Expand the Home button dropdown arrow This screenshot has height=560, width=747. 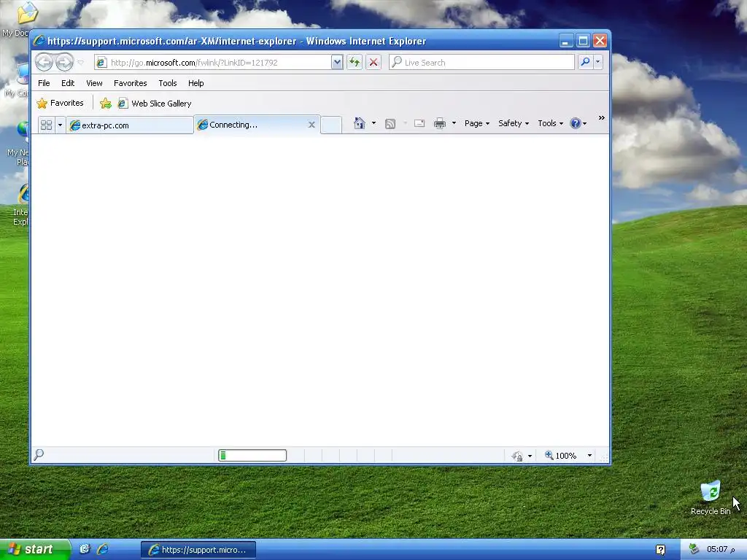click(x=374, y=123)
